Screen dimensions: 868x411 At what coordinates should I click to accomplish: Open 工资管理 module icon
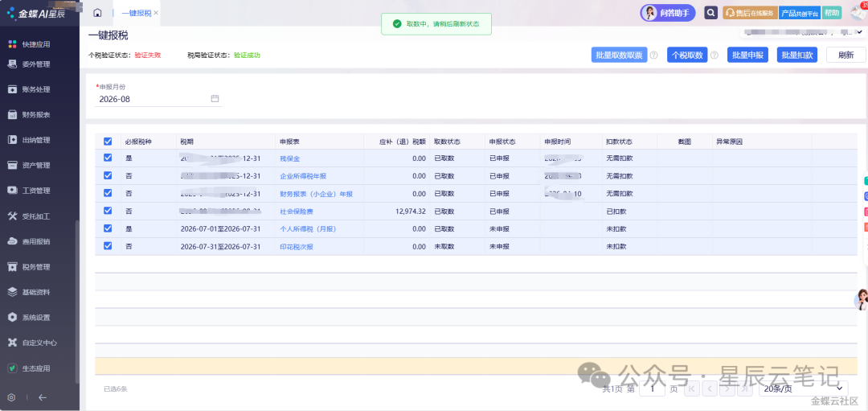point(12,191)
